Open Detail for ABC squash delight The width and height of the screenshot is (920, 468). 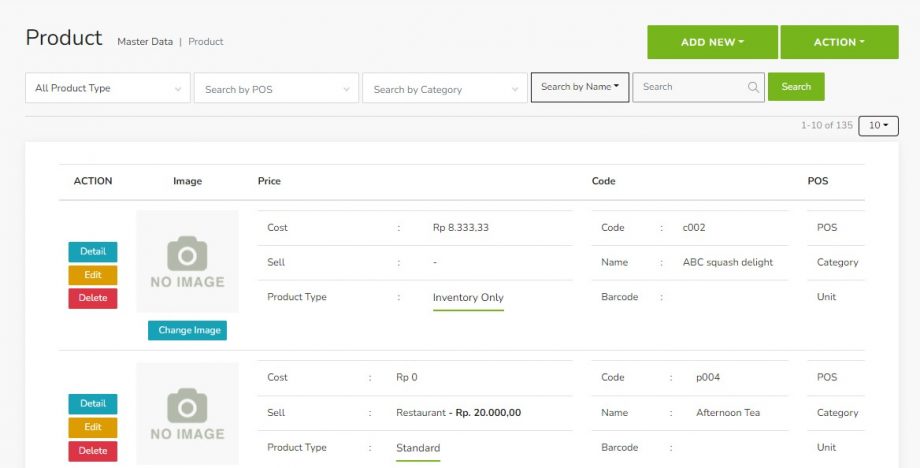pyautogui.click(x=93, y=252)
